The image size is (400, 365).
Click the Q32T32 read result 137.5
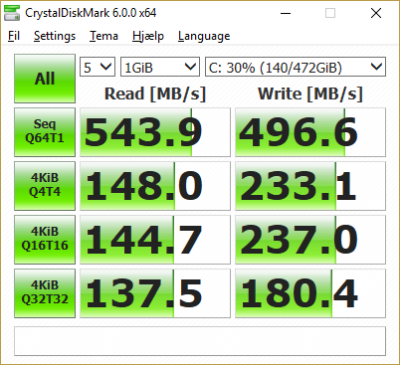pyautogui.click(x=155, y=293)
